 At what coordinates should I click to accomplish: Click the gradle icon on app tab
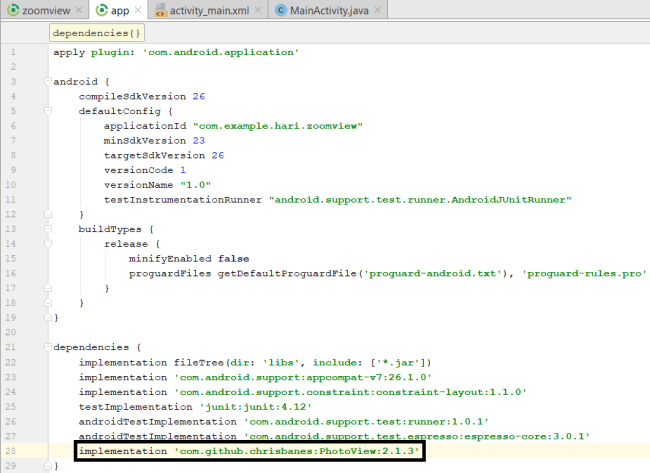coord(102,10)
